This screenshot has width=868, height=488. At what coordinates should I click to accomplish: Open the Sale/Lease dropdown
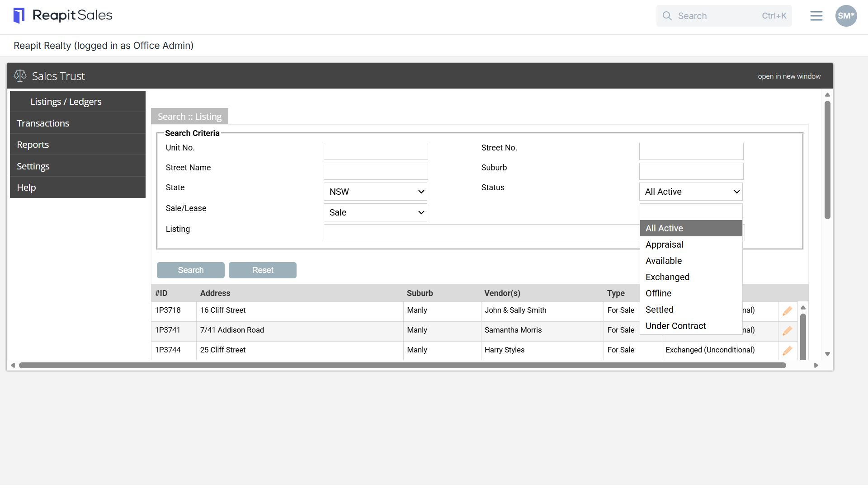pyautogui.click(x=375, y=212)
